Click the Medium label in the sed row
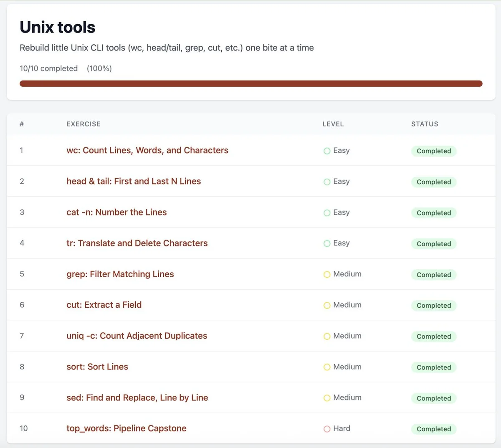Viewport: 501px width, 448px height. (347, 397)
